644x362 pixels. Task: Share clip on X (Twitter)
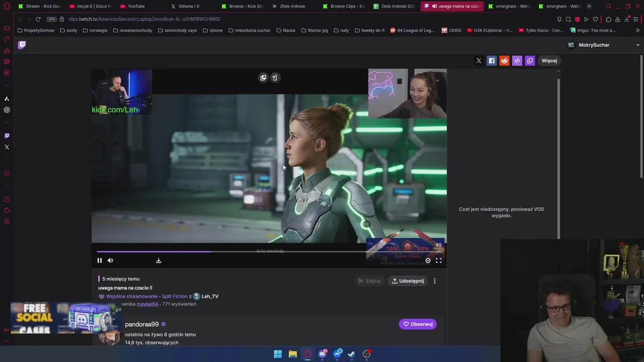tap(479, 61)
